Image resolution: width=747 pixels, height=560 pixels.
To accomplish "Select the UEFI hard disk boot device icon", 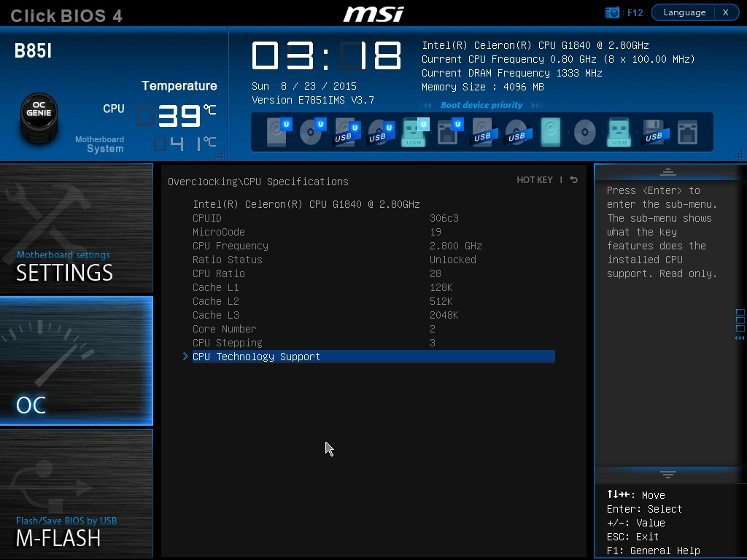I will click(279, 132).
